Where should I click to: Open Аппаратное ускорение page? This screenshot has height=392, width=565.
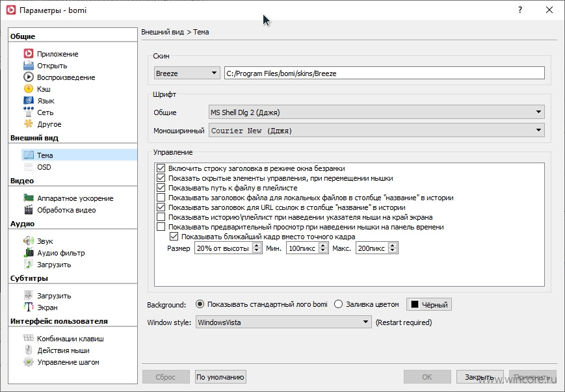[x=75, y=198]
